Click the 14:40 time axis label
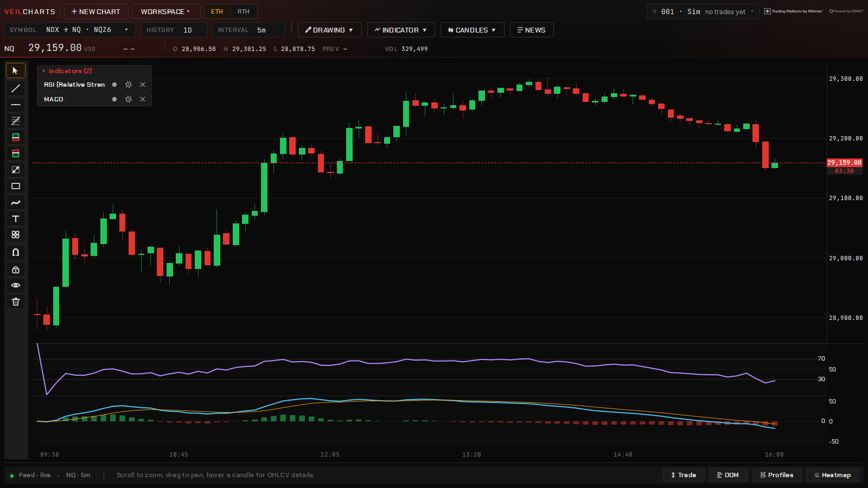Image resolution: width=868 pixels, height=488 pixels. (623, 454)
